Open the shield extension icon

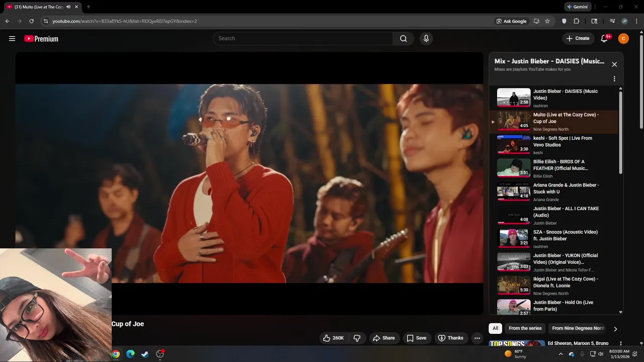[564, 21]
